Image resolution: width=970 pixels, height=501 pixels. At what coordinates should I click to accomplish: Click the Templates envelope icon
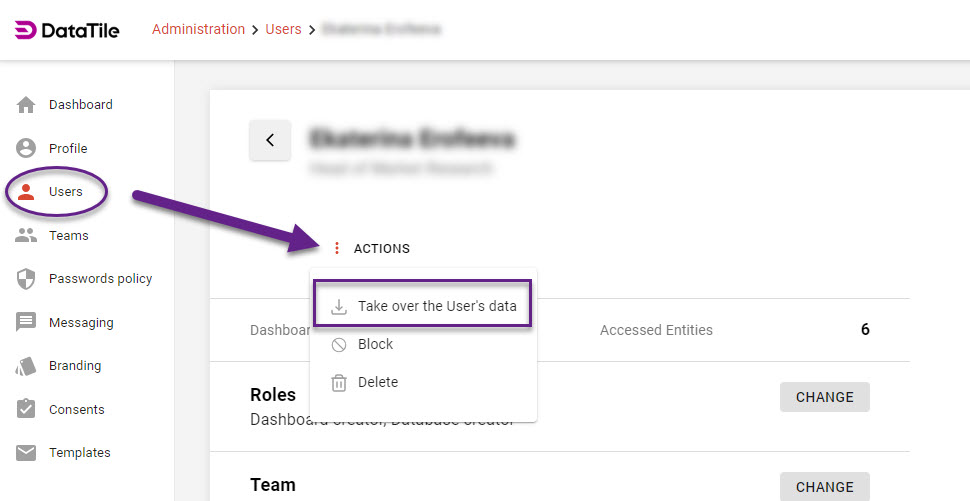pyautogui.click(x=27, y=453)
